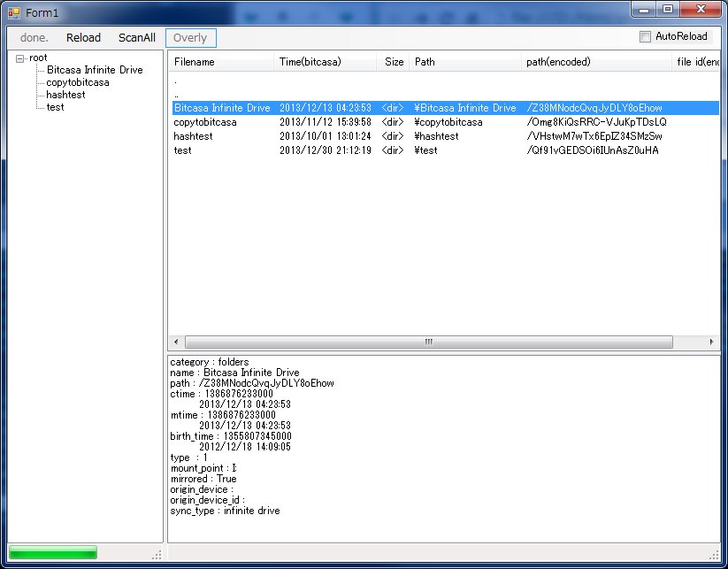The width and height of the screenshot is (728, 569).
Task: Click the green progress bar in status bar
Action: (x=52, y=553)
